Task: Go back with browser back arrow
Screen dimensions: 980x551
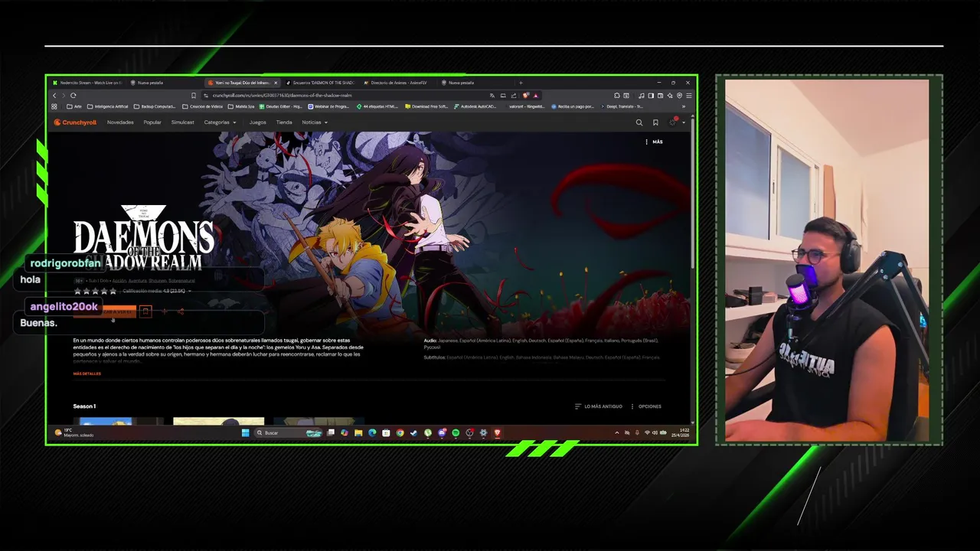Action: pyautogui.click(x=54, y=96)
